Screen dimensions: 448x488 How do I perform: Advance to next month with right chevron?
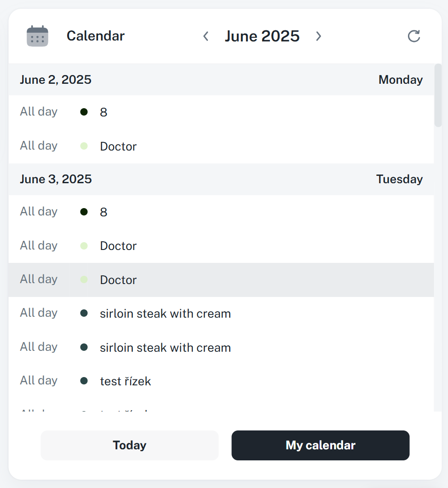click(318, 36)
